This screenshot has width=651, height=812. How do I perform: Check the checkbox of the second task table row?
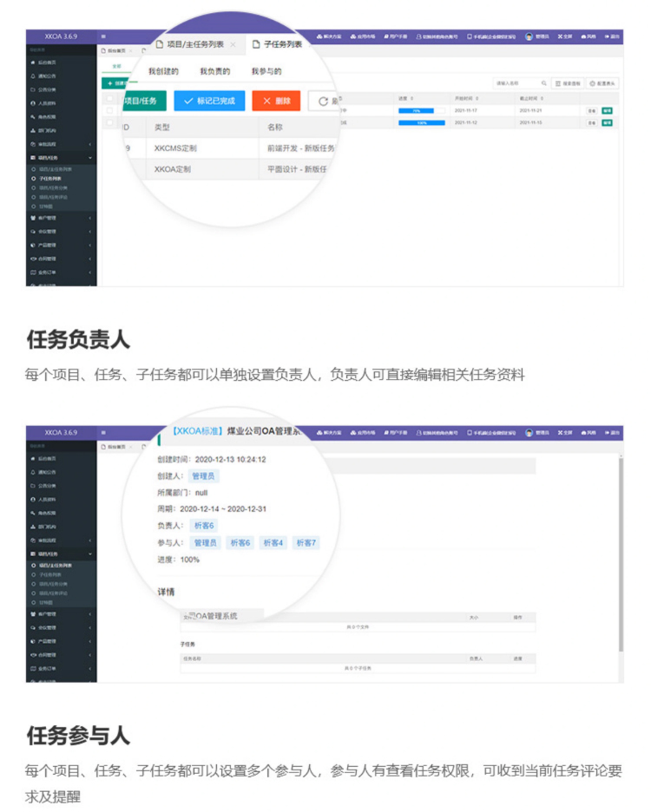108,123
